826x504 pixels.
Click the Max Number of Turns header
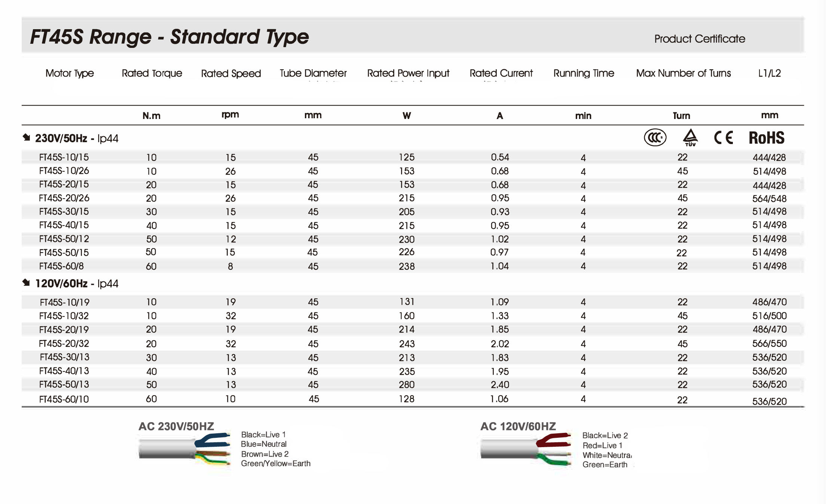click(683, 73)
